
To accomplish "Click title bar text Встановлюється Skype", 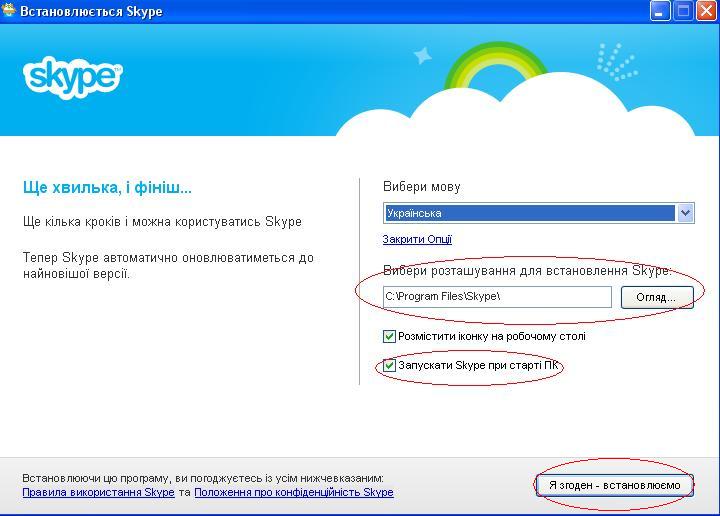I will click(91, 11).
